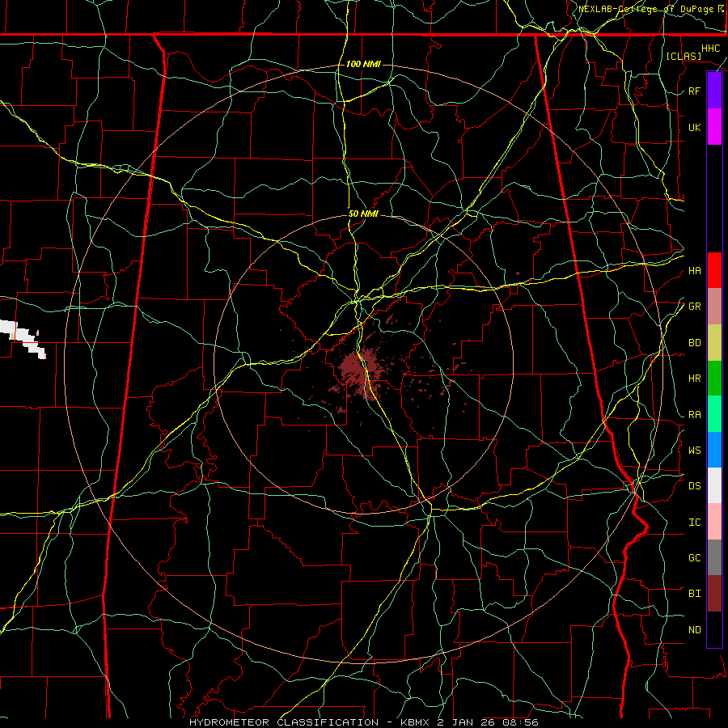
Task: Click the BI dark red legend swatch
Action: pos(714,594)
